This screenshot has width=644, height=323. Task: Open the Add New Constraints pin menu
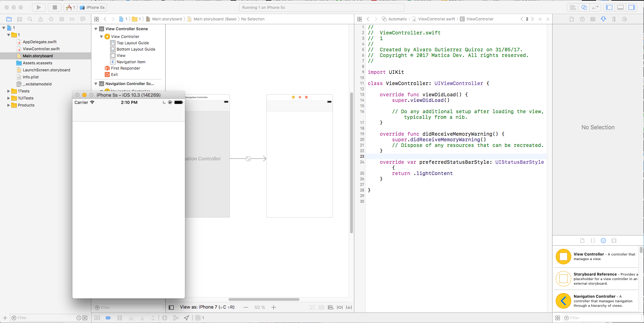coord(340,307)
